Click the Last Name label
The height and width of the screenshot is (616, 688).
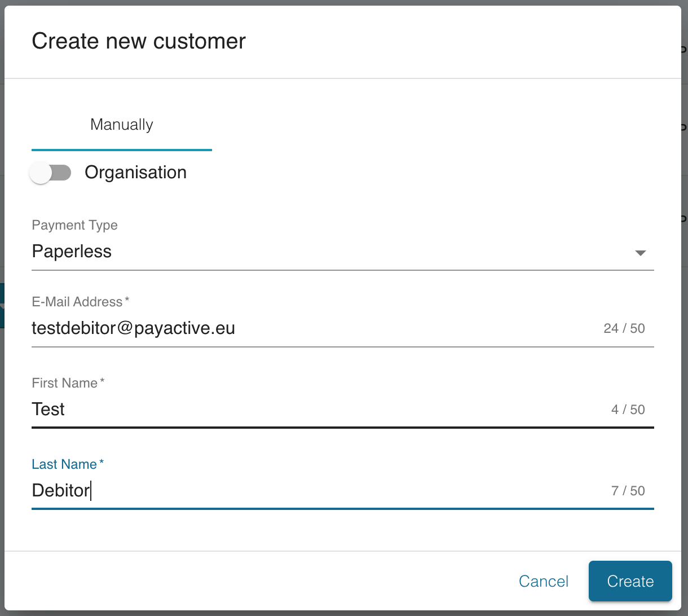point(64,464)
